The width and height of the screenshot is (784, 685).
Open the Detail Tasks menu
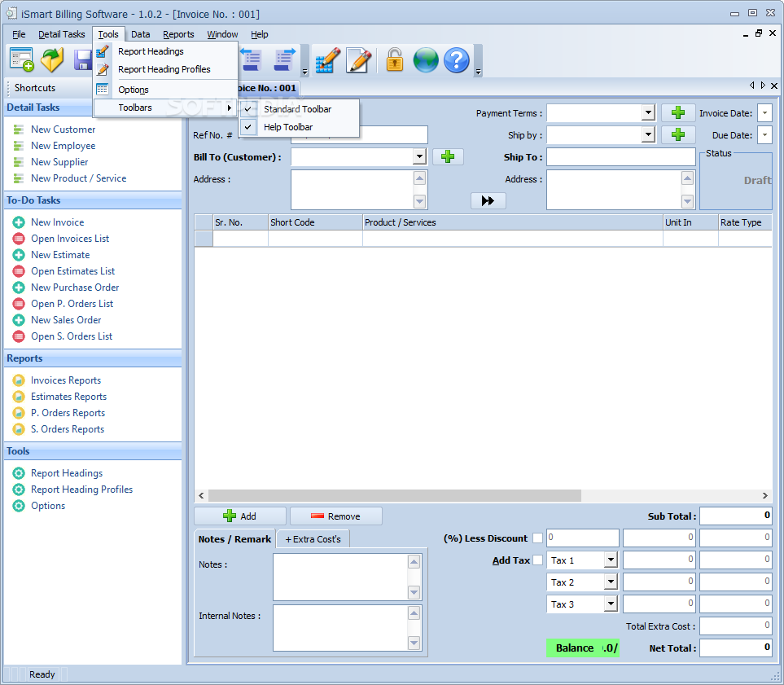pyautogui.click(x=62, y=34)
